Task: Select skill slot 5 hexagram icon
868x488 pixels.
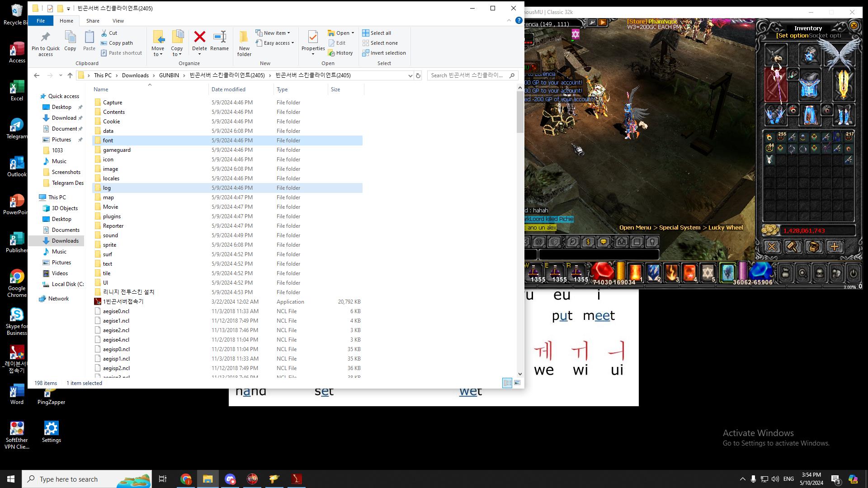Action: click(708, 272)
